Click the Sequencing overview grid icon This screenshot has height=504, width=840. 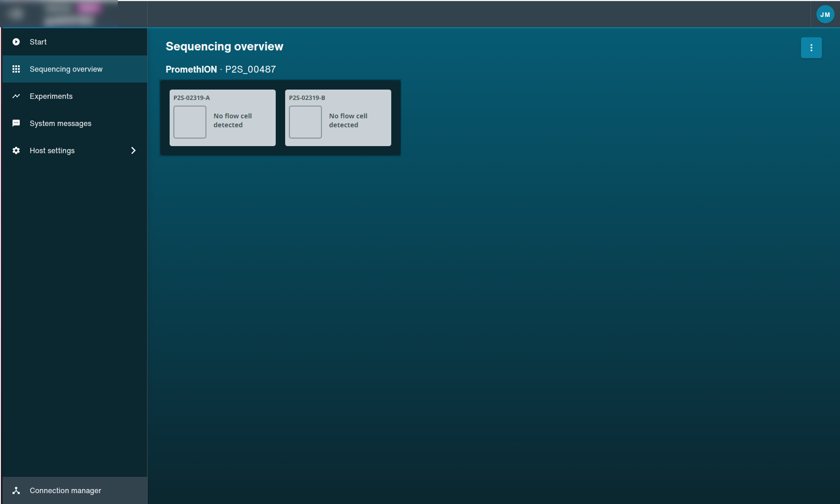(x=16, y=69)
